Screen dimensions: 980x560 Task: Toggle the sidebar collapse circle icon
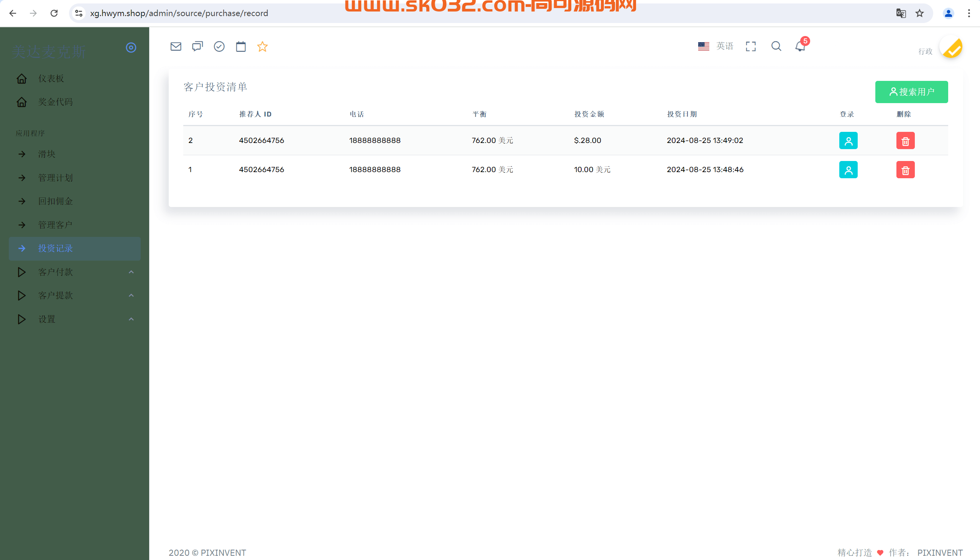click(131, 48)
